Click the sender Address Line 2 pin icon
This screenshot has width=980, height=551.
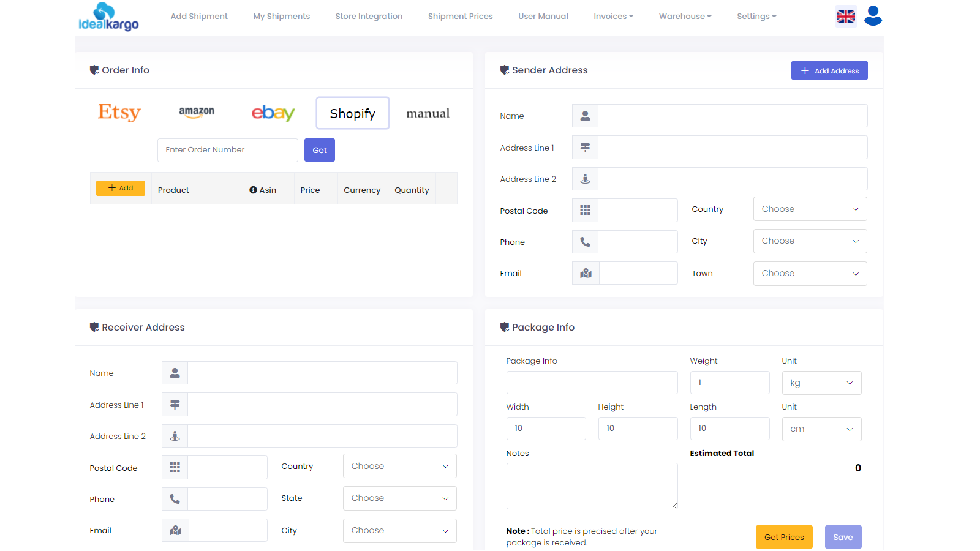point(585,179)
